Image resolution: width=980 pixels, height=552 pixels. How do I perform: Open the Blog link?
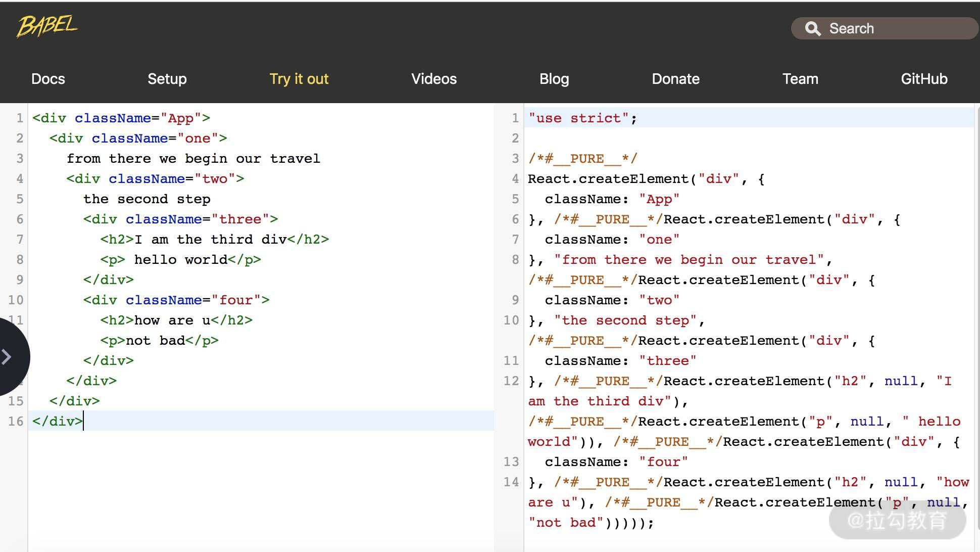coord(554,79)
